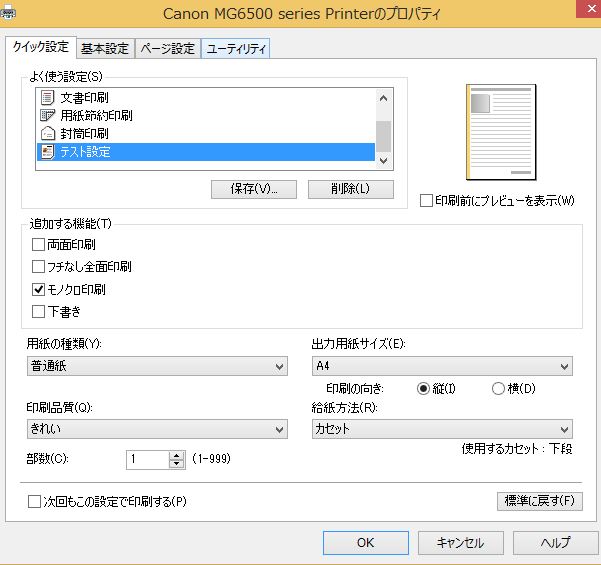The width and height of the screenshot is (601, 565).
Task: Click the テスト設定 profile icon
Action: click(48, 152)
